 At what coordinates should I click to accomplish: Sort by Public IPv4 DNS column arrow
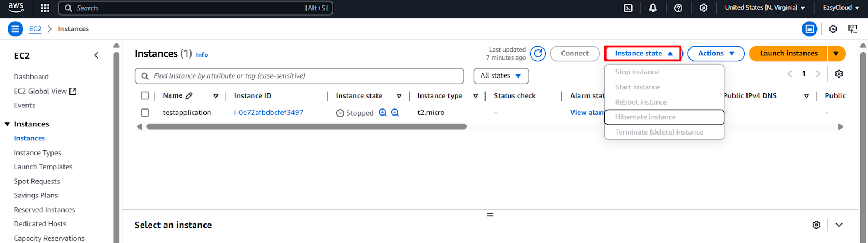point(807,96)
